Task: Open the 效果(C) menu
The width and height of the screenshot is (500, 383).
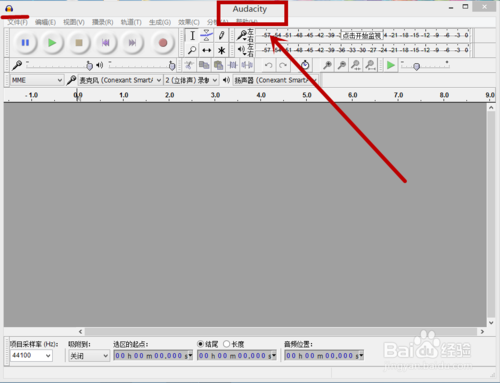Action: (189, 22)
